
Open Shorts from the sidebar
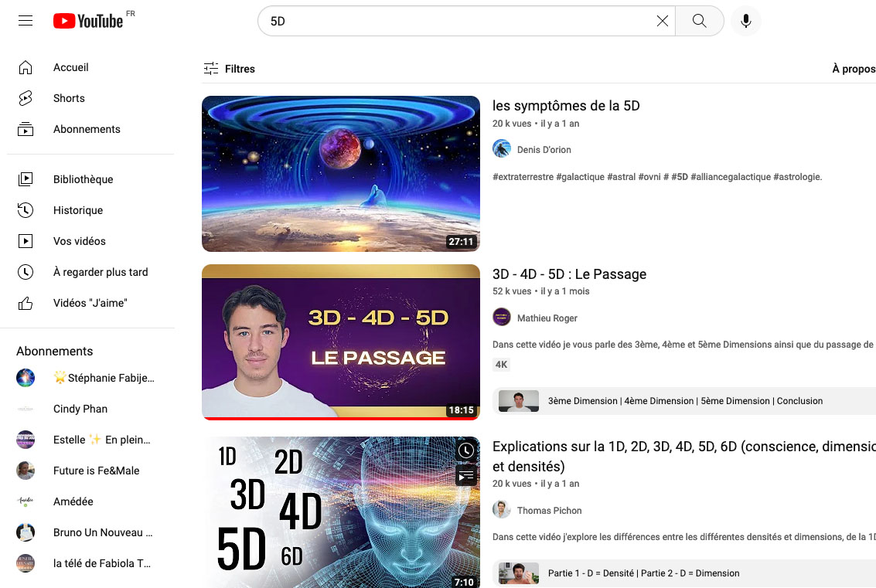(69, 98)
